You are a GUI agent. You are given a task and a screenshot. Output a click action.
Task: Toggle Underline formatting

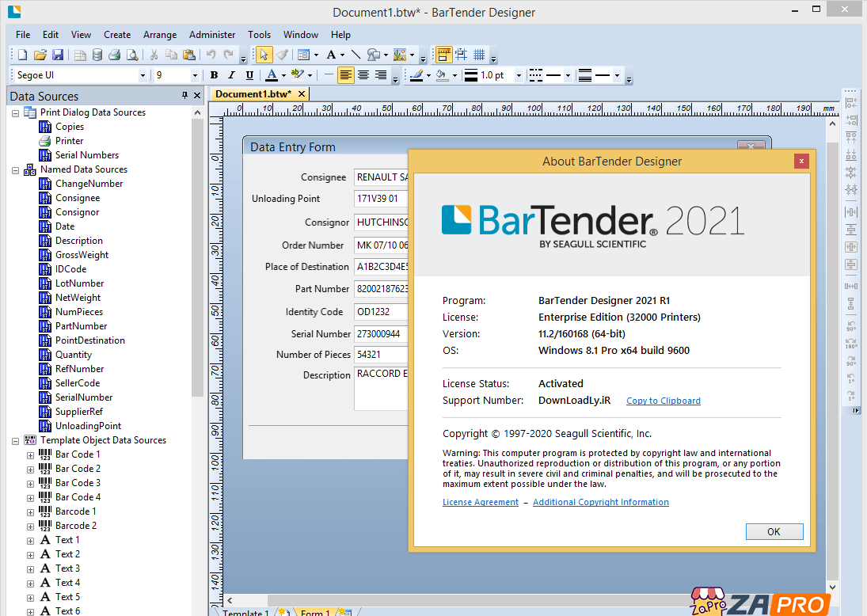(x=249, y=75)
